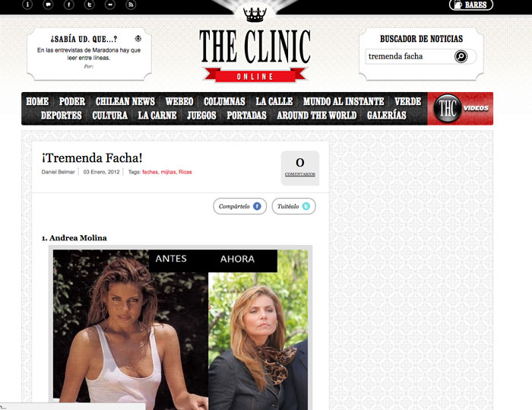This screenshot has height=410, width=532.
Task: Open the Twitter icon in the top bar
Action: click(x=90, y=5)
